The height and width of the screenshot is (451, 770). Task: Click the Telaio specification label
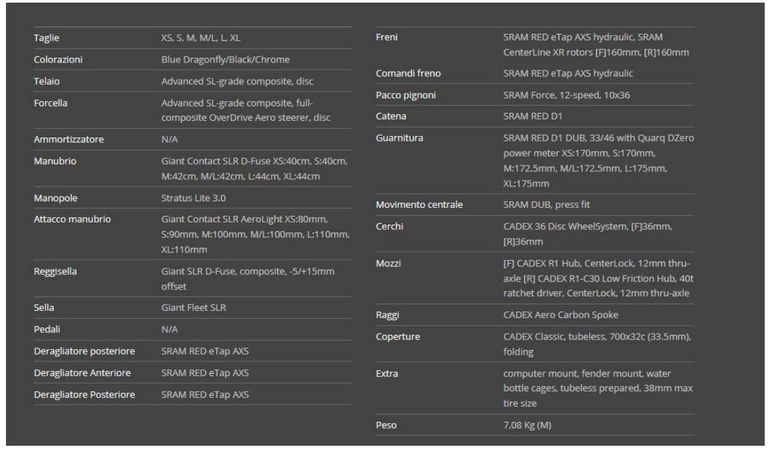point(47,81)
